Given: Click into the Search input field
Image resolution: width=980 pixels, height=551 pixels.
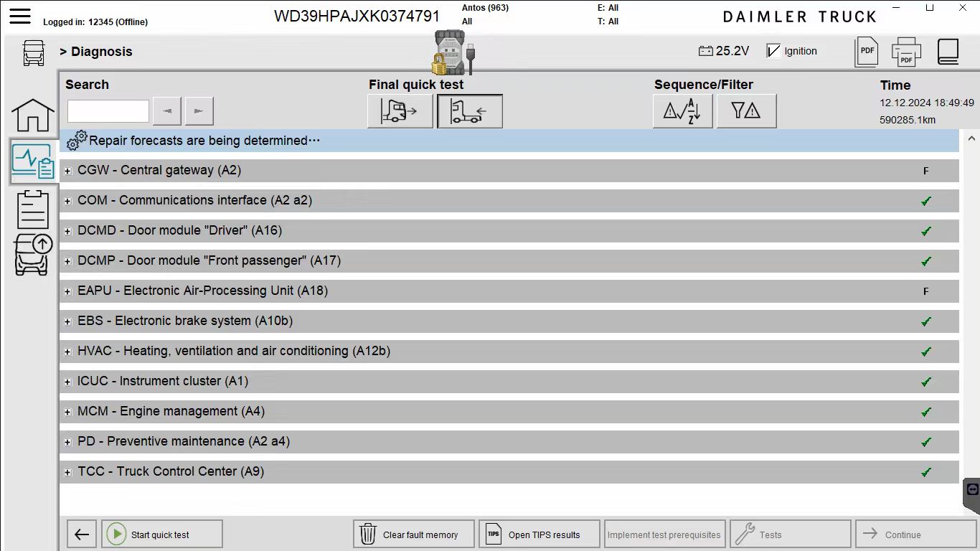Looking at the screenshot, I should pyautogui.click(x=108, y=111).
